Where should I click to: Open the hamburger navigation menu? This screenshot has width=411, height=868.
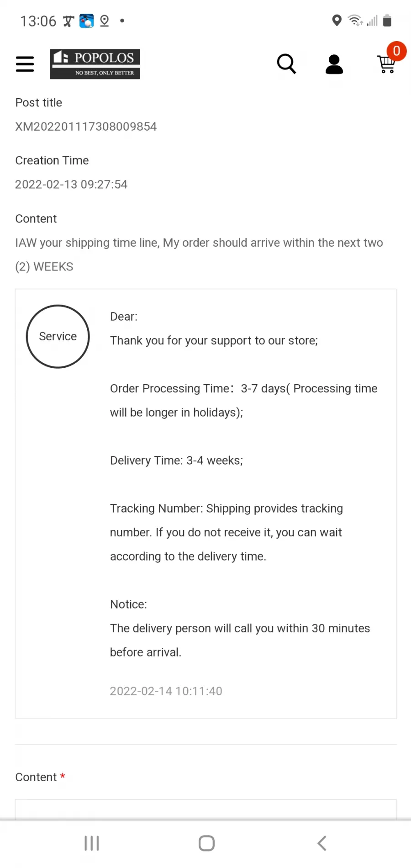pyautogui.click(x=25, y=64)
